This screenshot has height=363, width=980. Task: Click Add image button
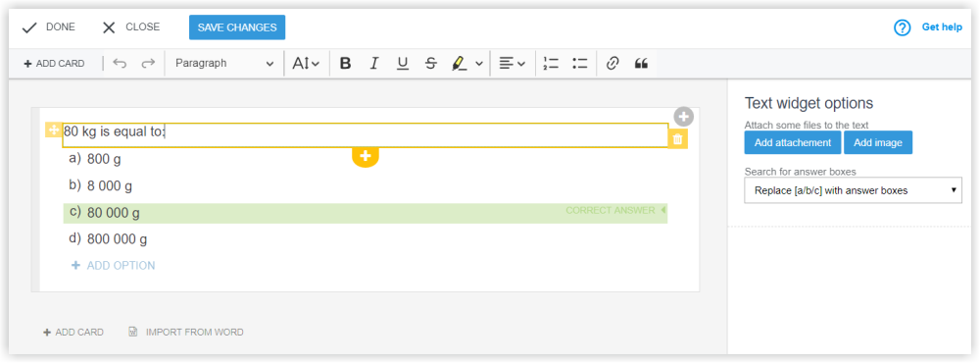[878, 142]
